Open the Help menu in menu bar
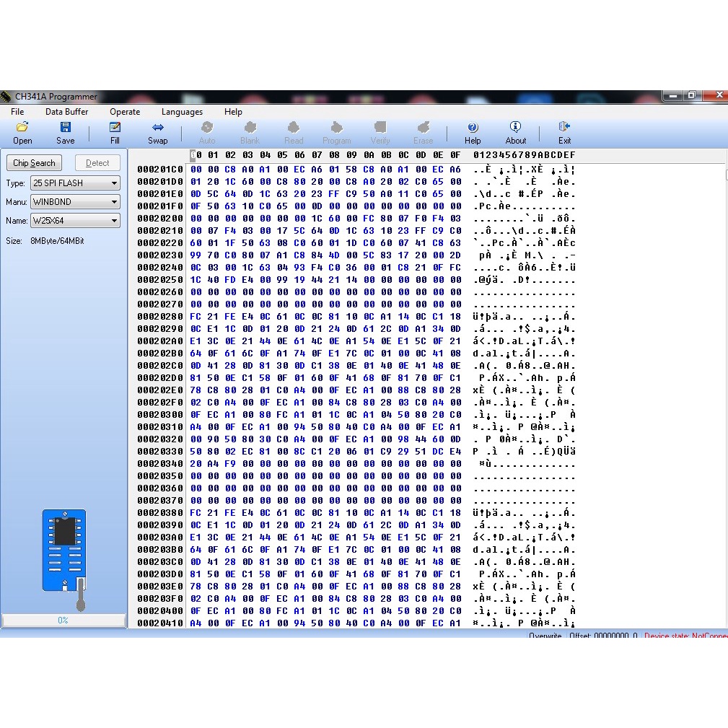728x728 pixels. [233, 112]
